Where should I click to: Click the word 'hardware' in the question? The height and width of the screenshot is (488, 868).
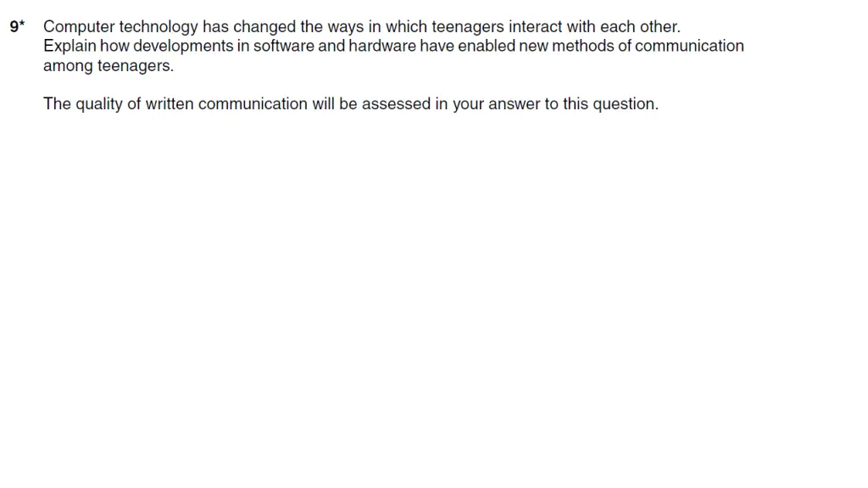(x=382, y=46)
